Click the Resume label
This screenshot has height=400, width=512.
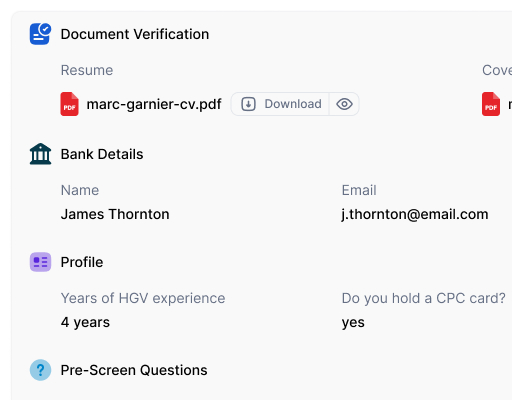(x=87, y=70)
